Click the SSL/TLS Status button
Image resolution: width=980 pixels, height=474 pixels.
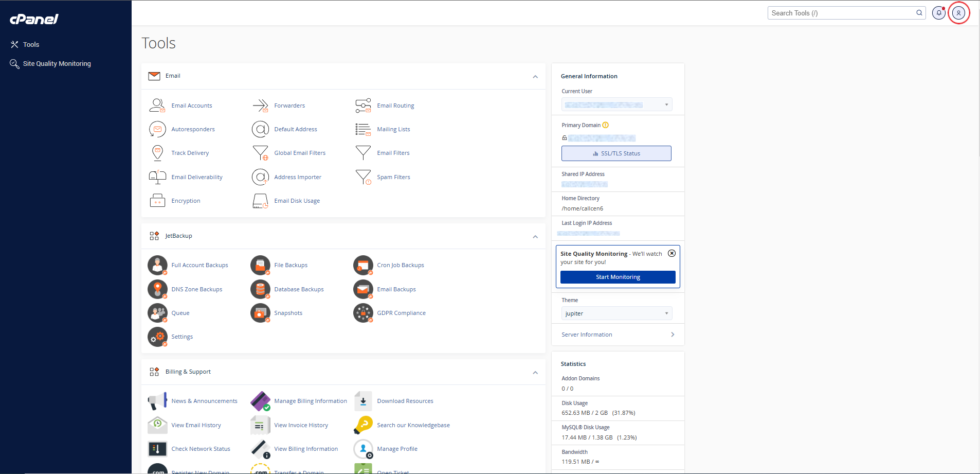[x=616, y=153]
